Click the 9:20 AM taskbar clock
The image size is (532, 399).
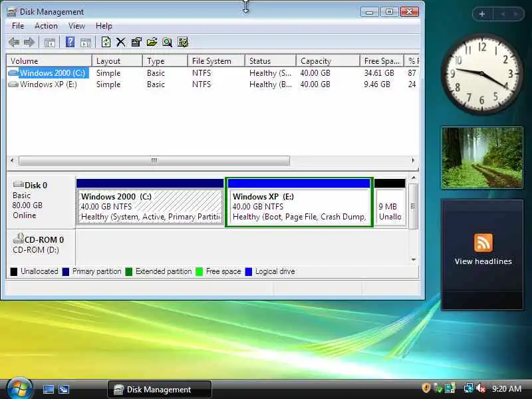(x=507, y=388)
